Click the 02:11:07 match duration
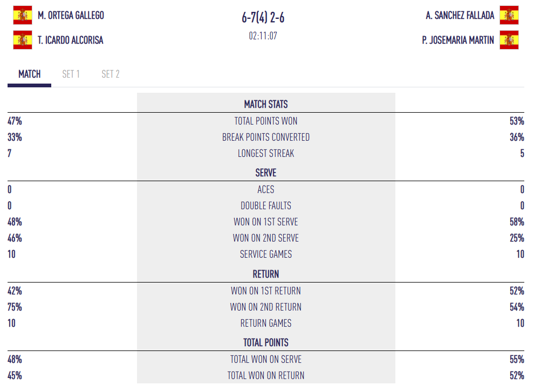 pyautogui.click(x=263, y=36)
